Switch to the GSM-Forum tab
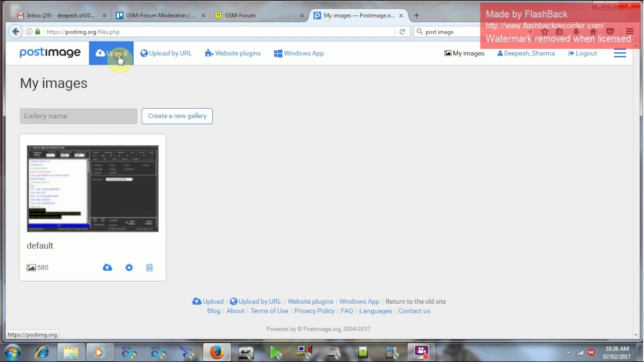Screen dimensions: 644x362 pyautogui.click(x=259, y=16)
